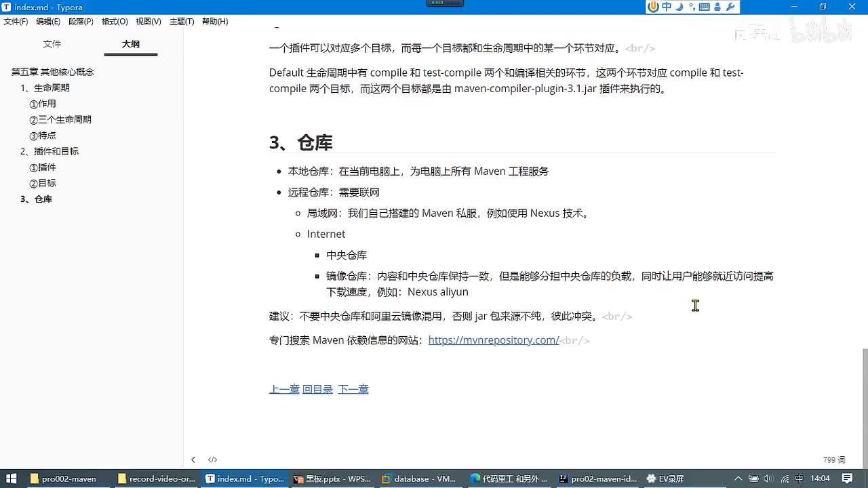Toggle source code mode icon
This screenshot has width=868, height=488.
point(212,460)
